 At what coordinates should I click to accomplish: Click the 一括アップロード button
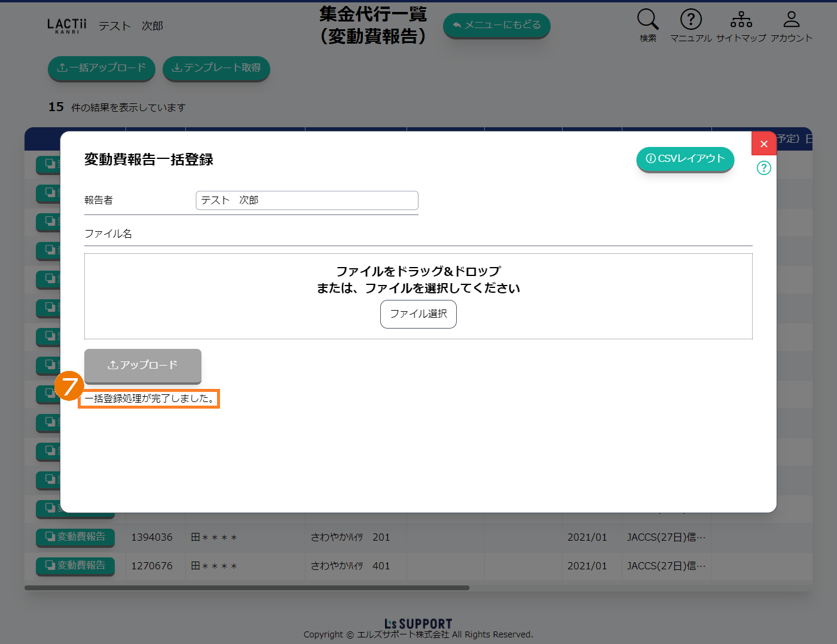coord(101,68)
